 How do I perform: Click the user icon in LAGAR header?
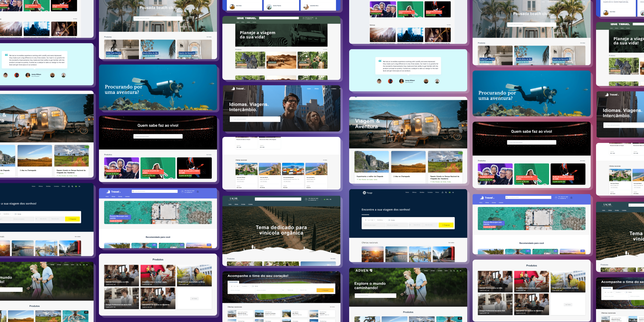point(306,199)
